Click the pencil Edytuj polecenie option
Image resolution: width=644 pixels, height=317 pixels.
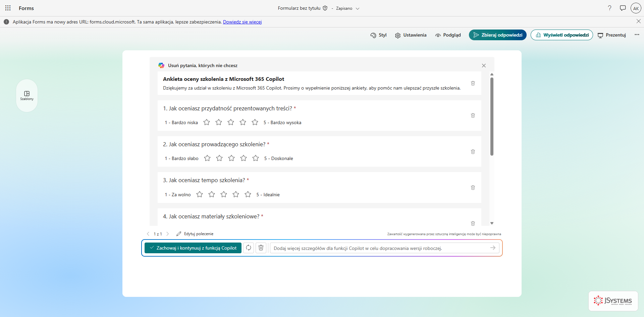click(195, 234)
